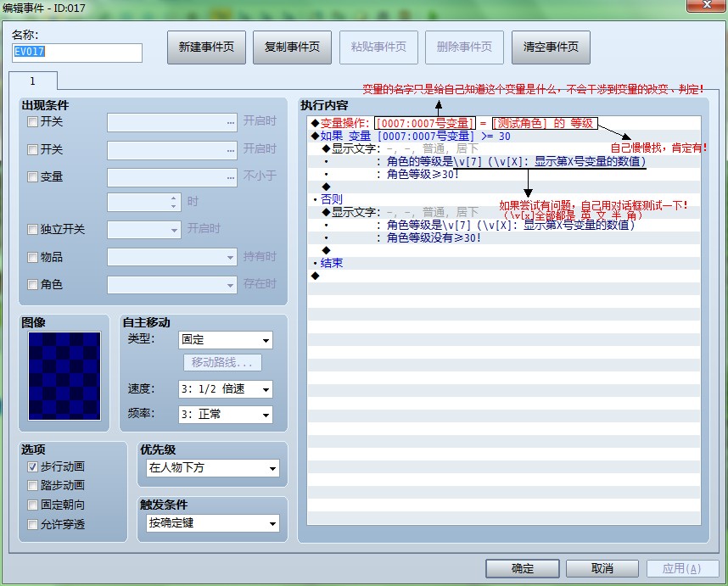728x586 pixels.
Task: Select the empty ◆ line below 结束
Action: pos(504,276)
